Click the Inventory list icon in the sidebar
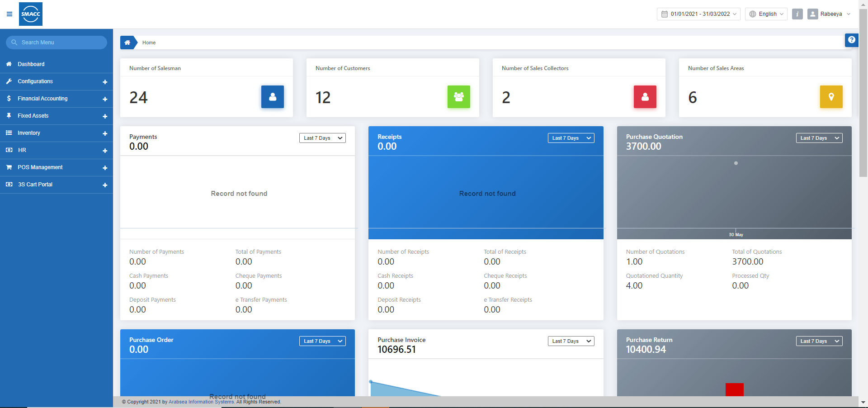The width and height of the screenshot is (868, 408). tap(9, 133)
